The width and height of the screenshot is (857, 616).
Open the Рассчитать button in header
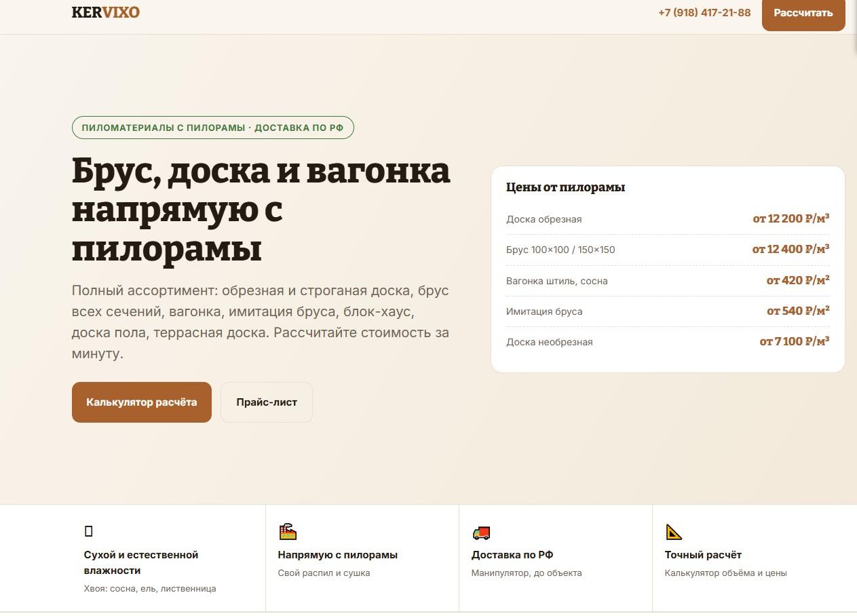(803, 14)
